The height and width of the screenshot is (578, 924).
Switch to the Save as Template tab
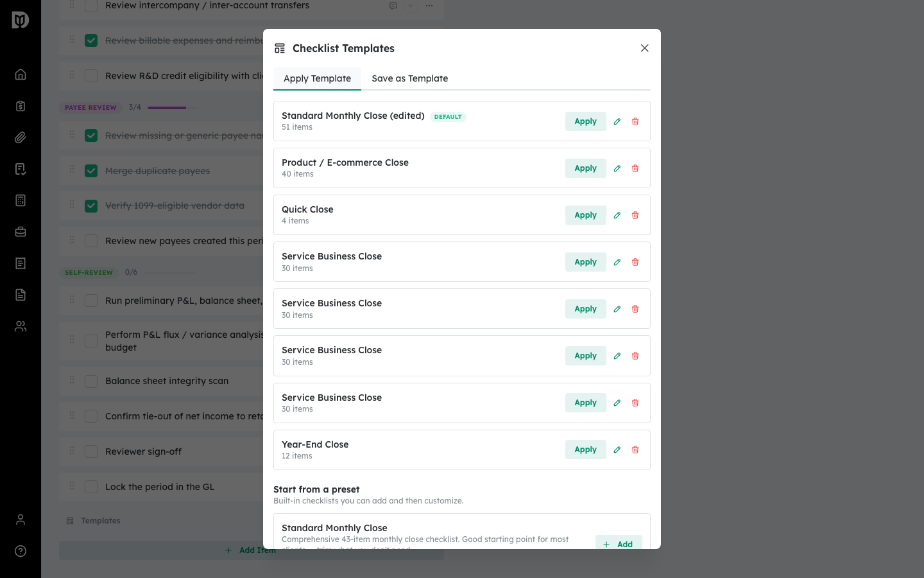pyautogui.click(x=410, y=78)
